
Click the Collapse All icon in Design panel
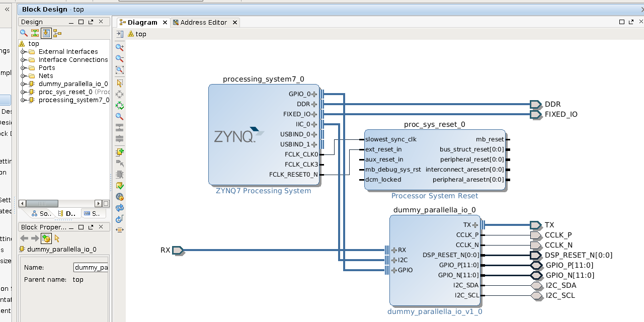35,33
